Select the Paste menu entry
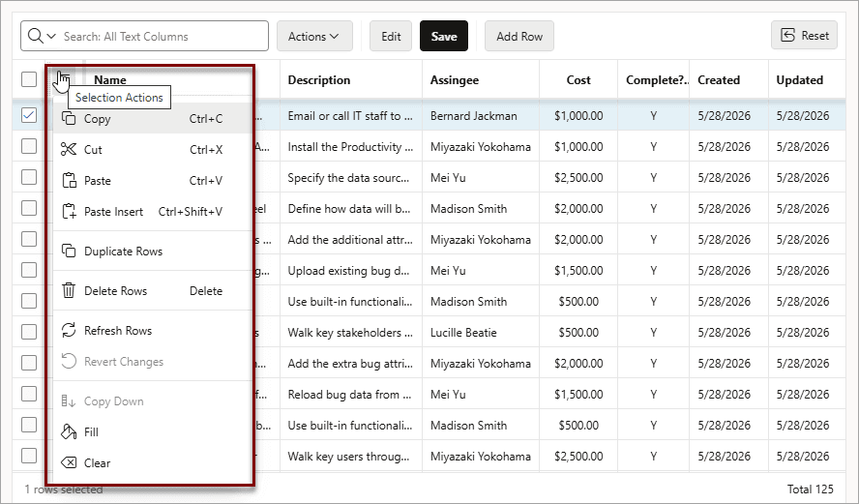 click(x=152, y=180)
